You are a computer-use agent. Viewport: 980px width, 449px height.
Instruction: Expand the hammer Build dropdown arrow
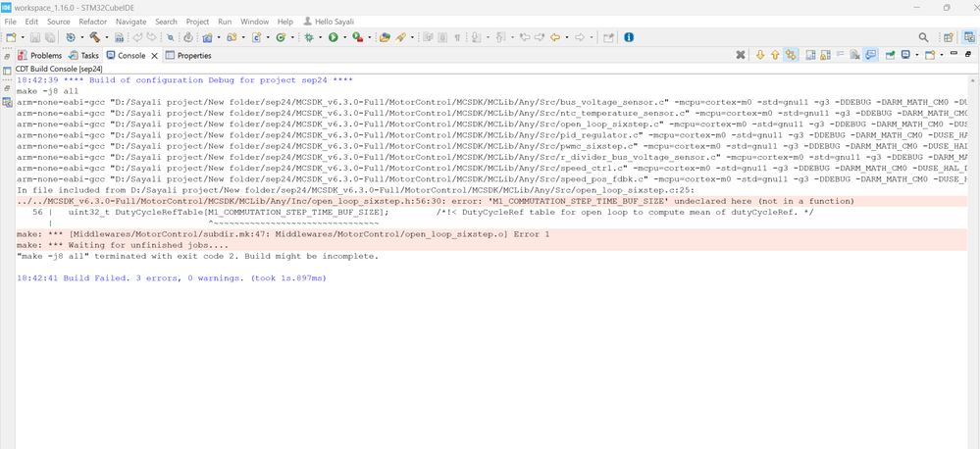(106, 37)
